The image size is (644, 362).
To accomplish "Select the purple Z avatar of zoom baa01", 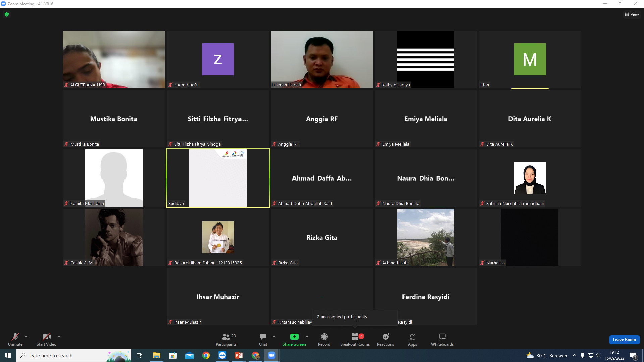I will pos(218,59).
